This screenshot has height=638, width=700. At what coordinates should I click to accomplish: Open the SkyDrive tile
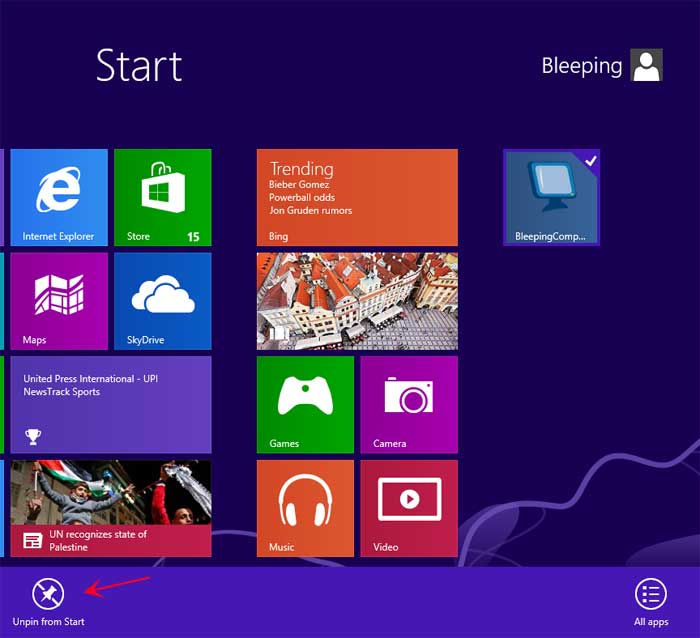163,301
